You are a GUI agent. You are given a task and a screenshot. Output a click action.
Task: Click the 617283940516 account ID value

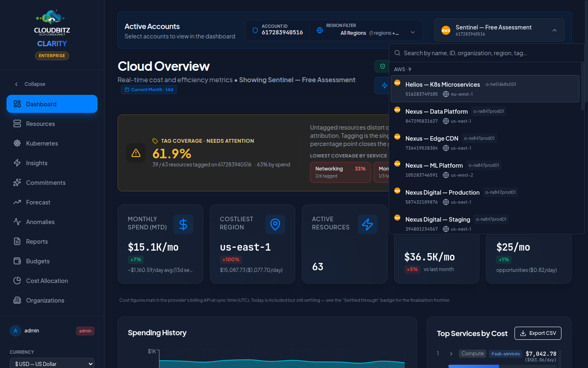(x=282, y=32)
